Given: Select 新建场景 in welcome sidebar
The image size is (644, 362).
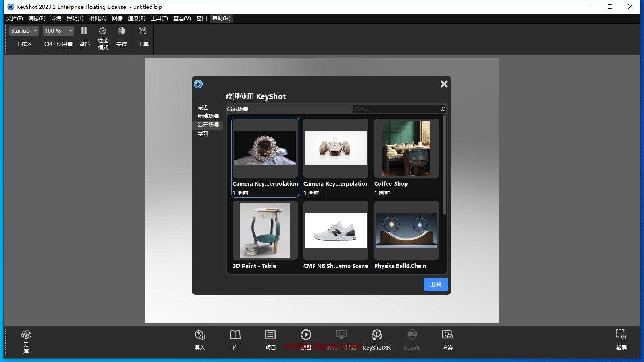Looking at the screenshot, I should [x=208, y=116].
